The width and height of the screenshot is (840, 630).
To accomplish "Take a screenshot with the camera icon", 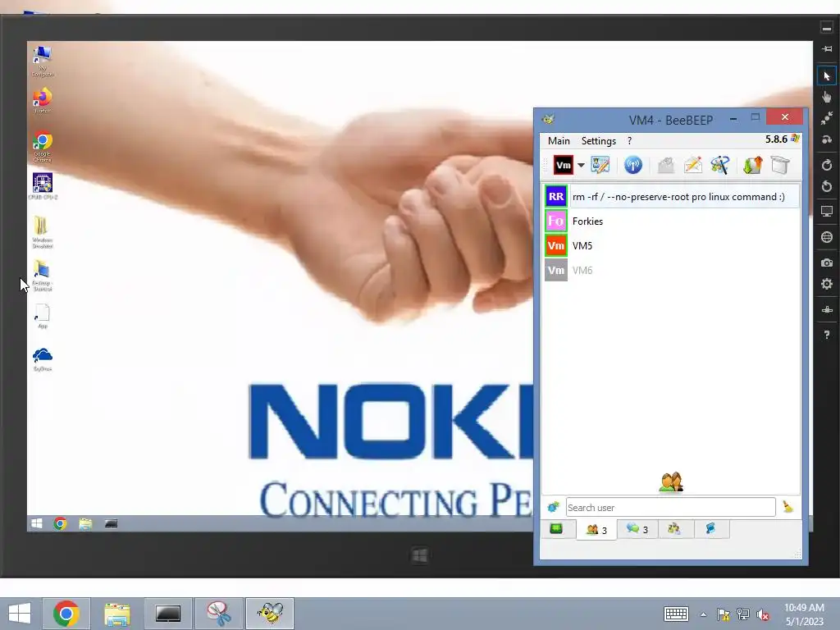I will point(827,262).
